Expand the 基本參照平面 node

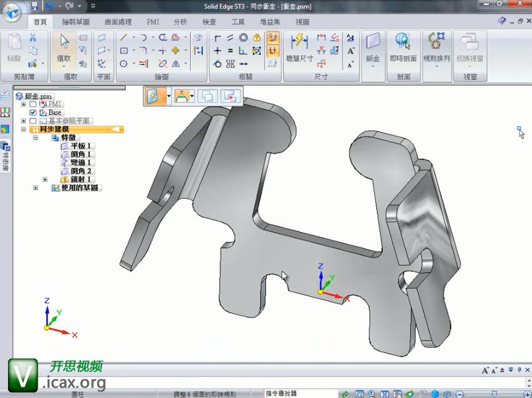coord(23,121)
